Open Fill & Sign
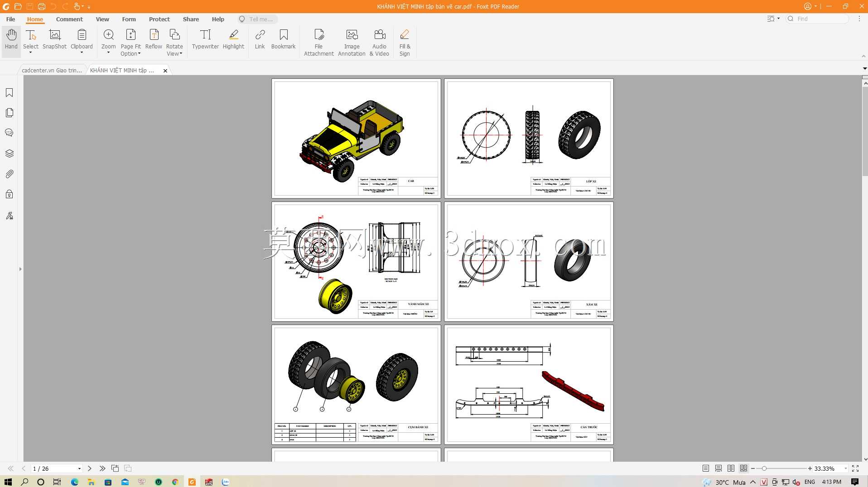 pos(405,43)
